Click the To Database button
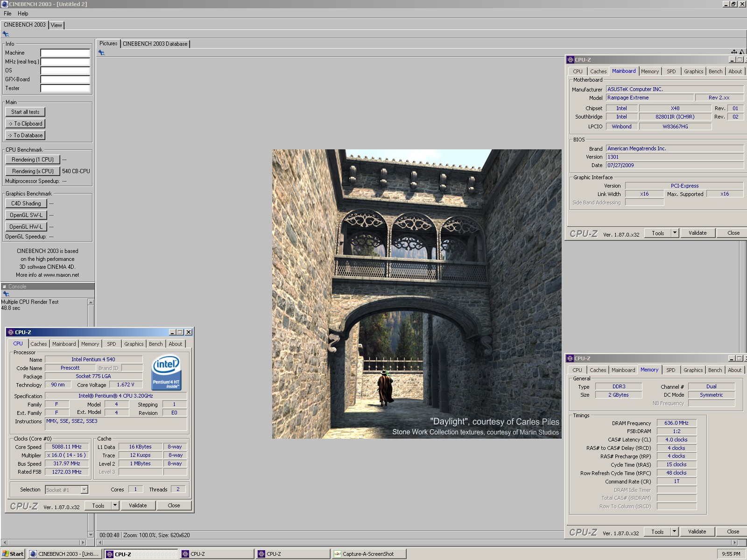The height and width of the screenshot is (560, 747). pos(25,135)
